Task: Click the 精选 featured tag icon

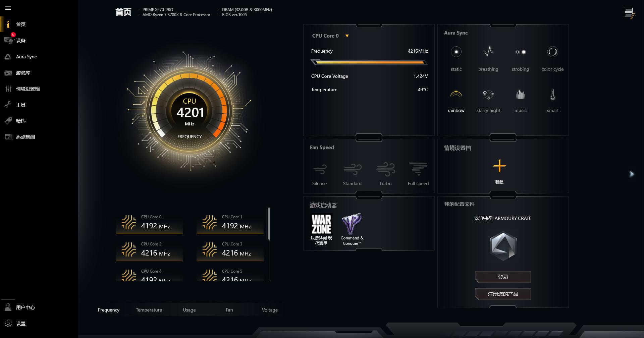Action: point(8,121)
